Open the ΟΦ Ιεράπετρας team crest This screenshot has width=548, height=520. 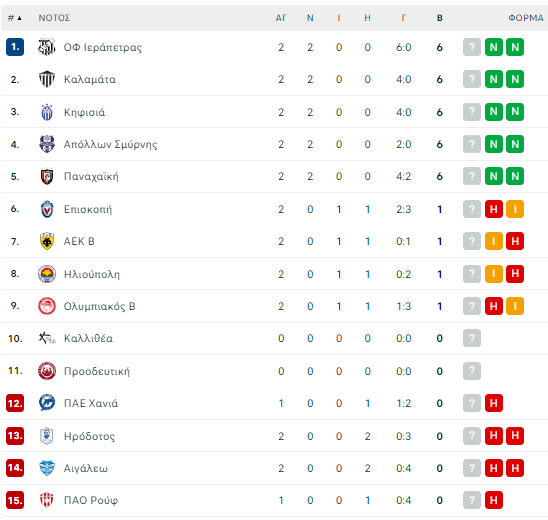pyautogui.click(x=46, y=47)
